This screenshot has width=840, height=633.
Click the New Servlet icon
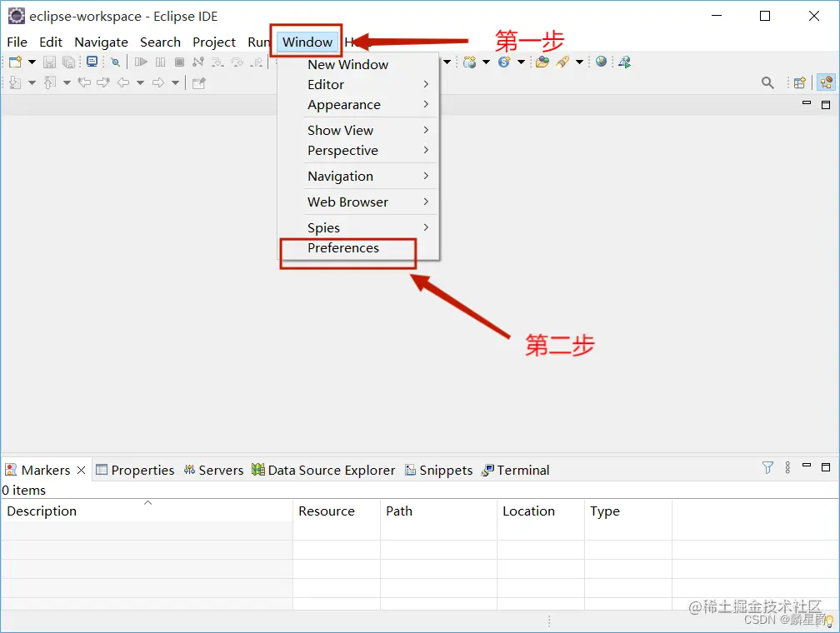[504, 62]
